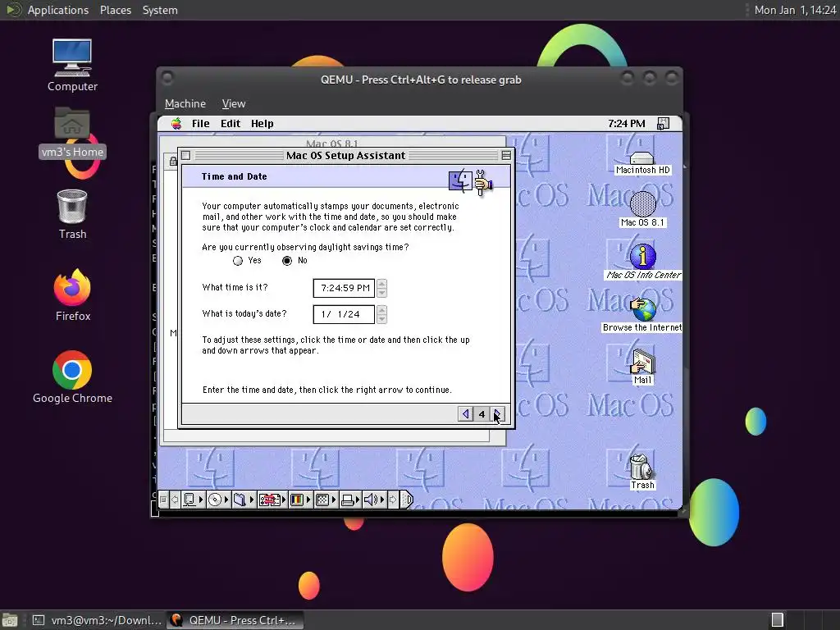The height and width of the screenshot is (630, 840).
Task: Open the host Places menu
Action: tap(115, 10)
